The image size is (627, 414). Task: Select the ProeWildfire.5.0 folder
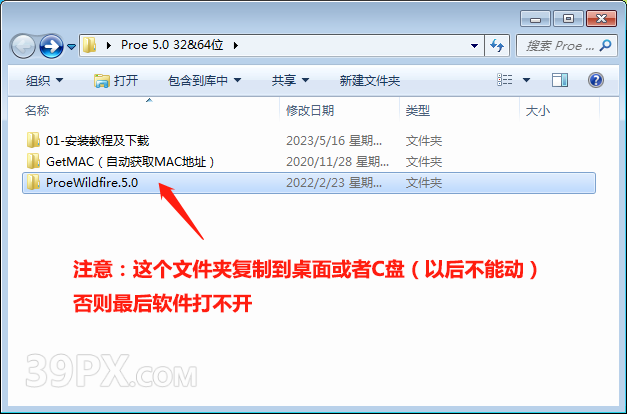(x=309, y=183)
